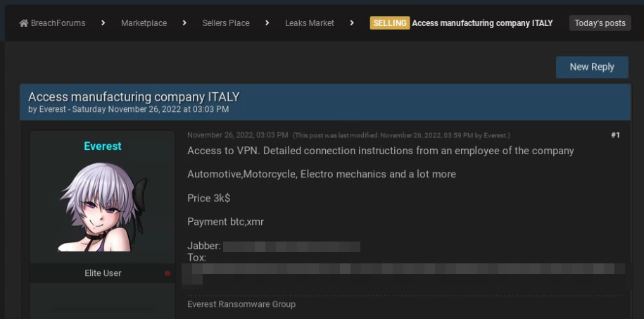Open the Marketplace breadcrumb
Image resolution: width=644 pixels, height=319 pixels.
(144, 23)
